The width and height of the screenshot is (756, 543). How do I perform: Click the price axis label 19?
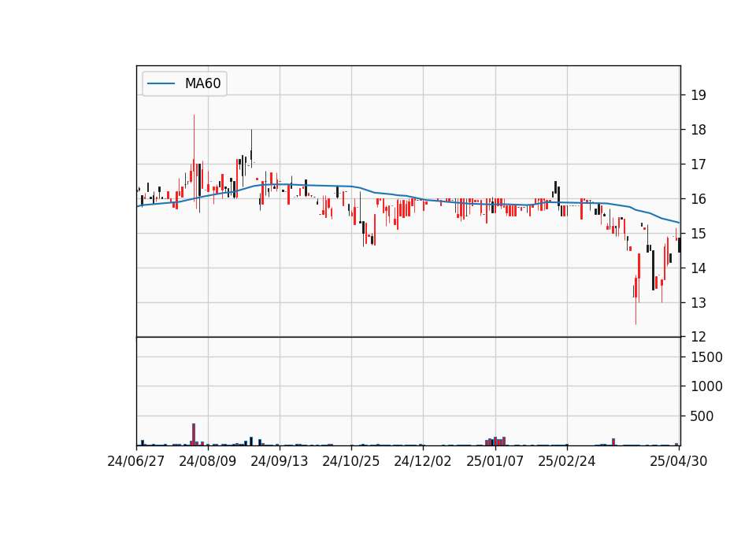(x=699, y=95)
